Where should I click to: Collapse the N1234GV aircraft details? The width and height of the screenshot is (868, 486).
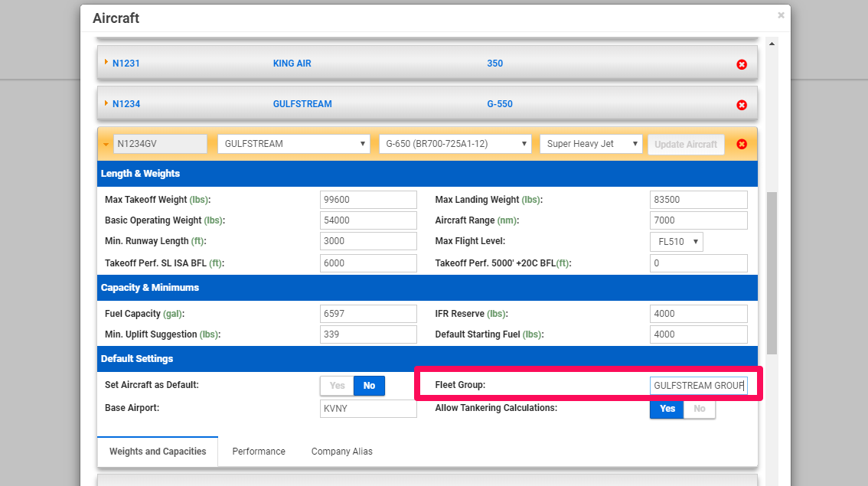(x=106, y=145)
